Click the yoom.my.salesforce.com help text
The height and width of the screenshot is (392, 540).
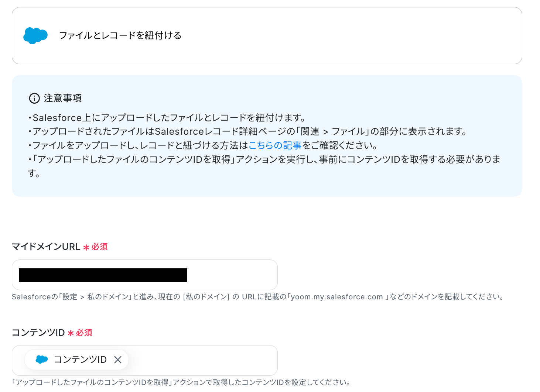[x=337, y=297]
